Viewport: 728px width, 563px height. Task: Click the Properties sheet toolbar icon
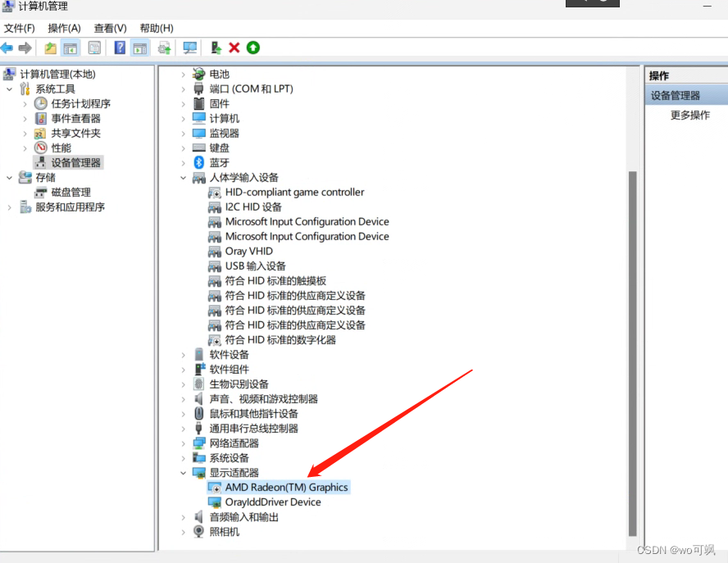pyautogui.click(x=94, y=48)
